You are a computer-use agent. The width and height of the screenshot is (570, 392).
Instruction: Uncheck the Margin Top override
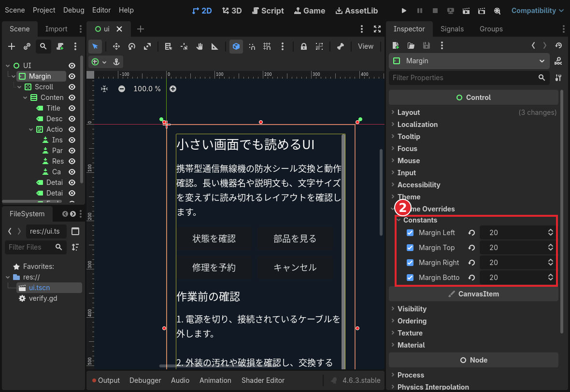pos(410,248)
